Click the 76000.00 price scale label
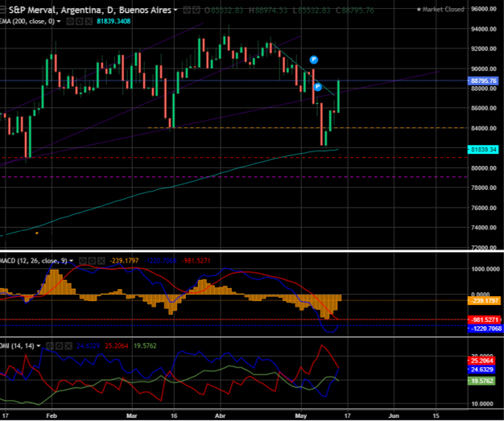Image resolution: width=504 pixels, height=421 pixels. [483, 208]
